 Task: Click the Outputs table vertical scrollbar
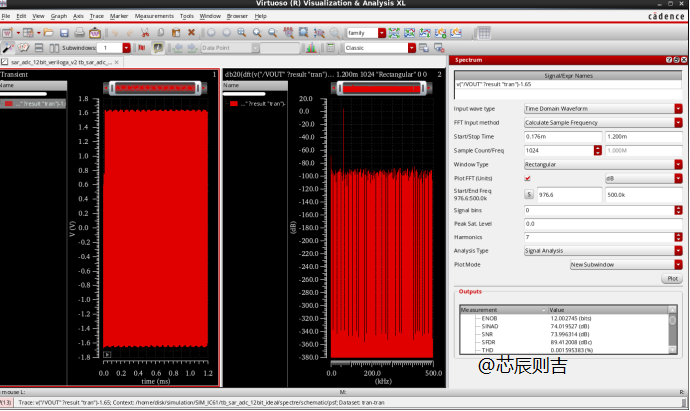672,330
